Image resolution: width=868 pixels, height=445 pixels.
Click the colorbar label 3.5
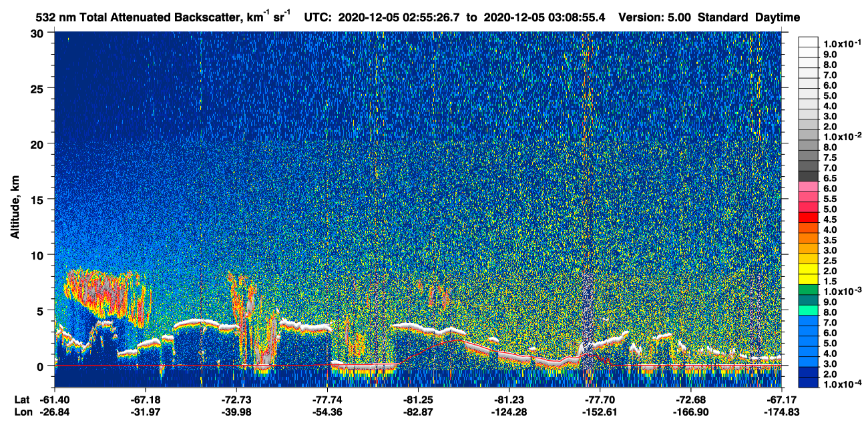[831, 242]
